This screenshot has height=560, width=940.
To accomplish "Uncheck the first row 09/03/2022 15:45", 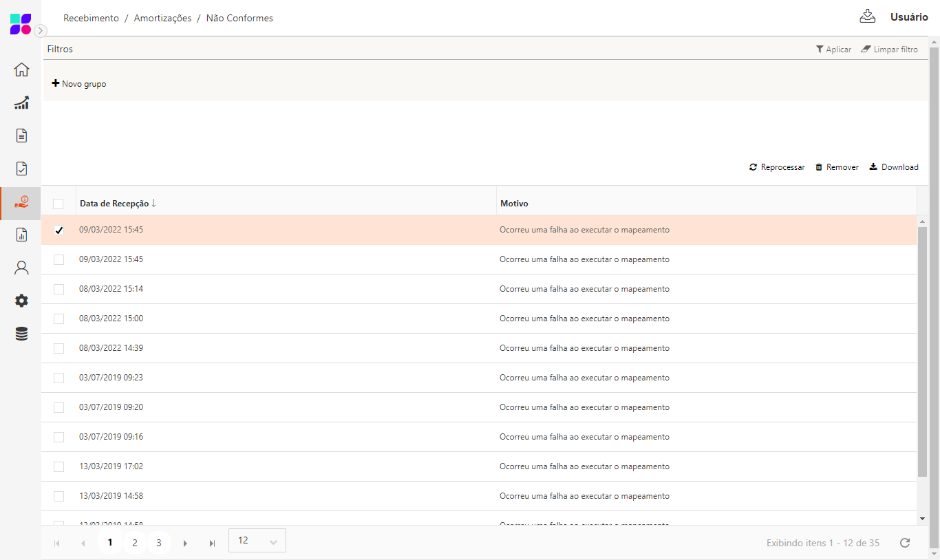I will (x=58, y=230).
